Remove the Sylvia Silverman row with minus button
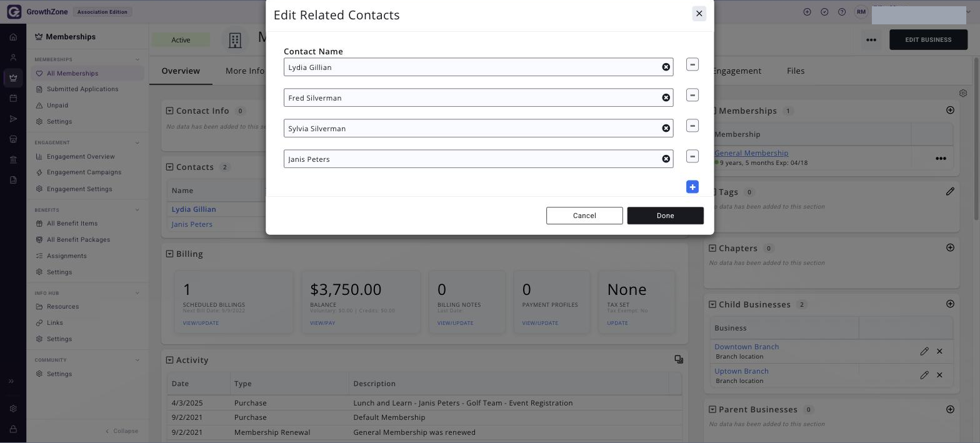Viewport: 980px width, 443px height. 692,126
